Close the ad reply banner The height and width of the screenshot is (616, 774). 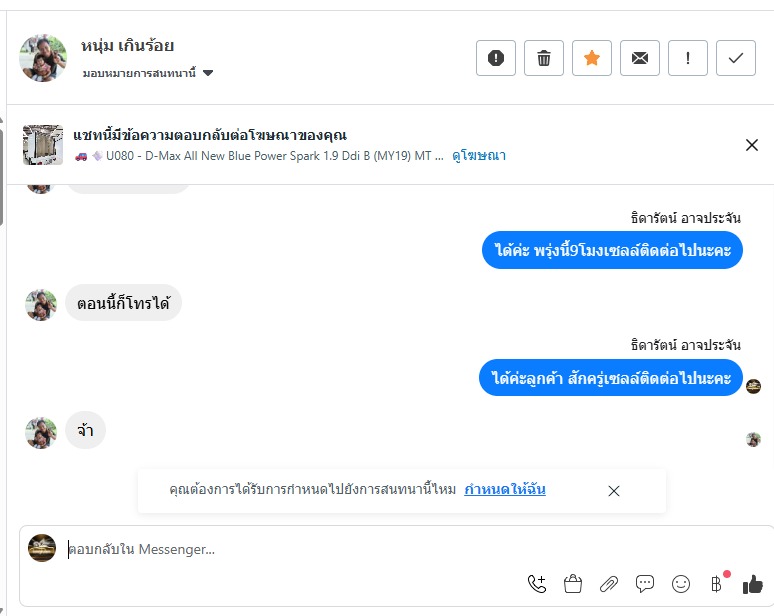(752, 145)
